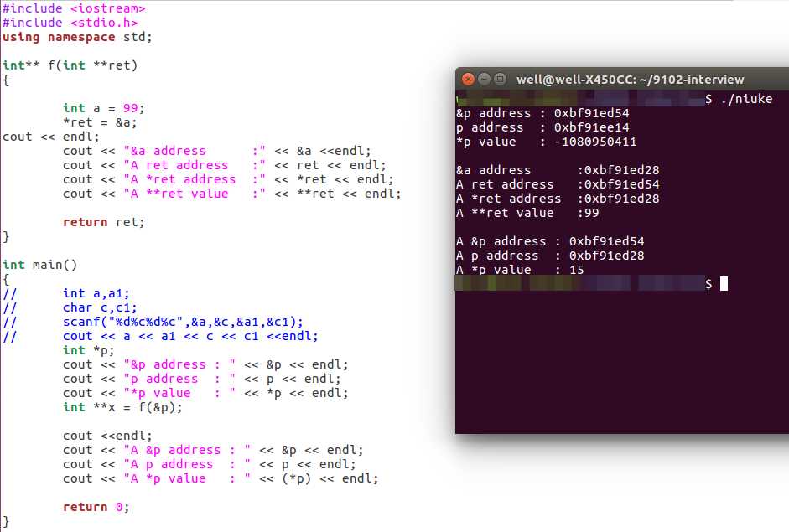Click the 'return ret;' statement

pos(104,222)
